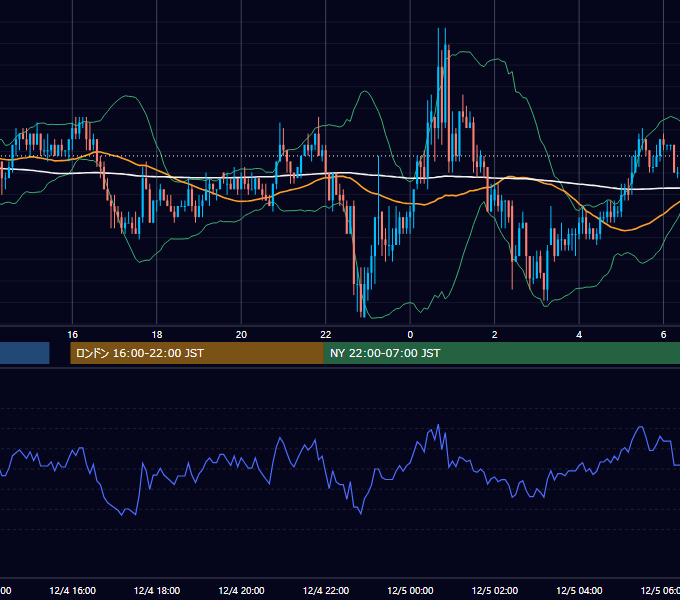Click the 12/4 18:00 date label
This screenshot has width=680, height=600.
pos(157,590)
